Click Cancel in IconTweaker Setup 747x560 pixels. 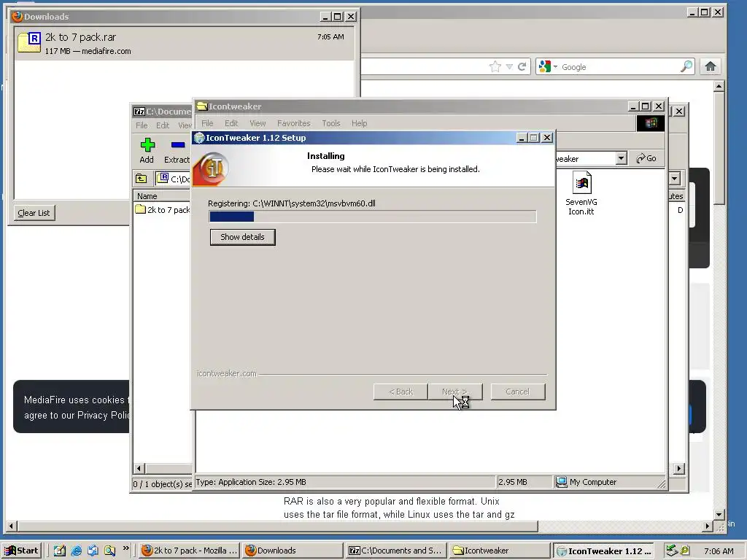[x=517, y=392]
